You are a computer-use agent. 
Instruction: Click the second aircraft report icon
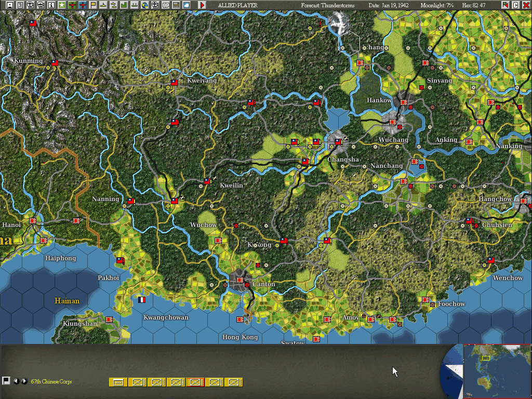[x=41, y=5]
